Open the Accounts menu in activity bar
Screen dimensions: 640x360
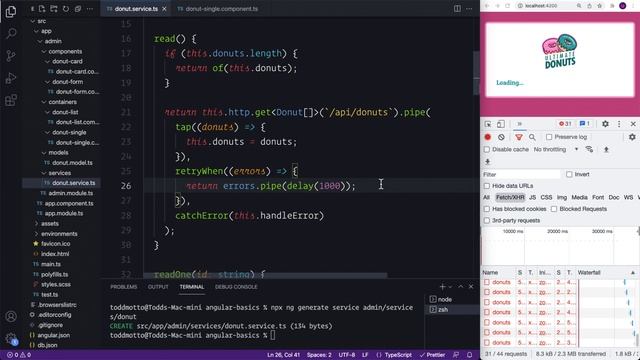11,316
